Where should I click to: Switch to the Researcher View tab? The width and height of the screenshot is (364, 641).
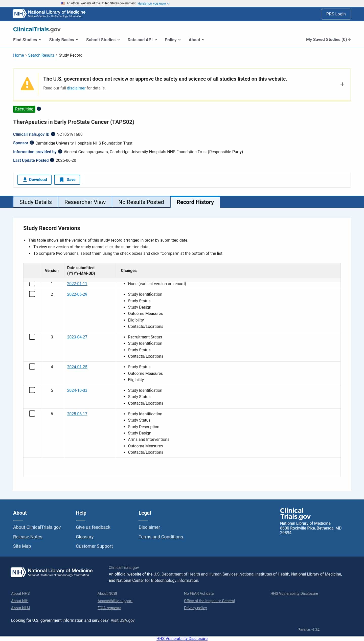(x=85, y=202)
